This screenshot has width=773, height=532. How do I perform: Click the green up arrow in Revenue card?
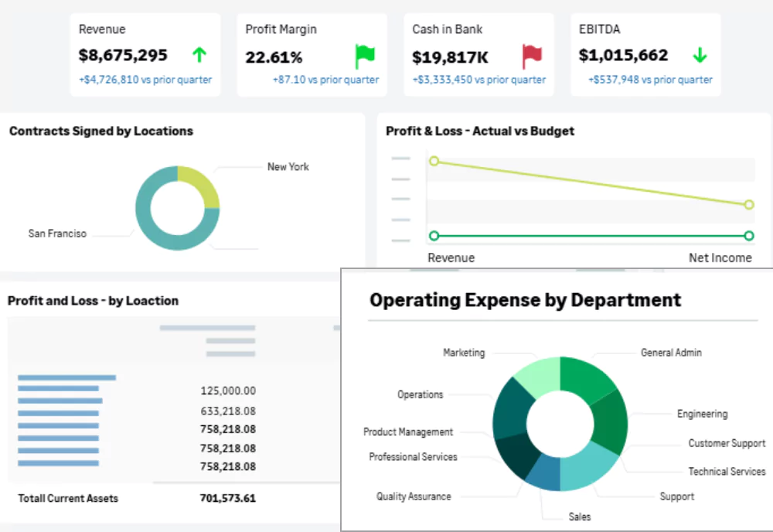point(199,55)
